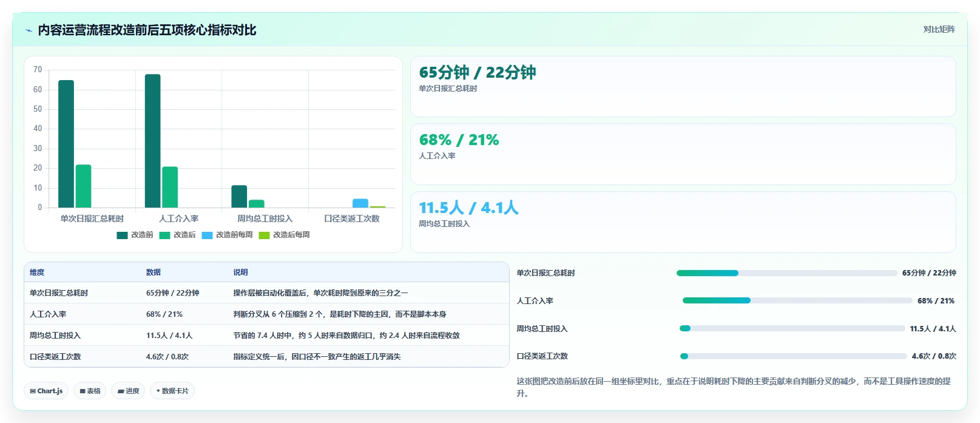Click the 单次日报汇总耗时 progress bar
980x423 pixels.
(786, 273)
